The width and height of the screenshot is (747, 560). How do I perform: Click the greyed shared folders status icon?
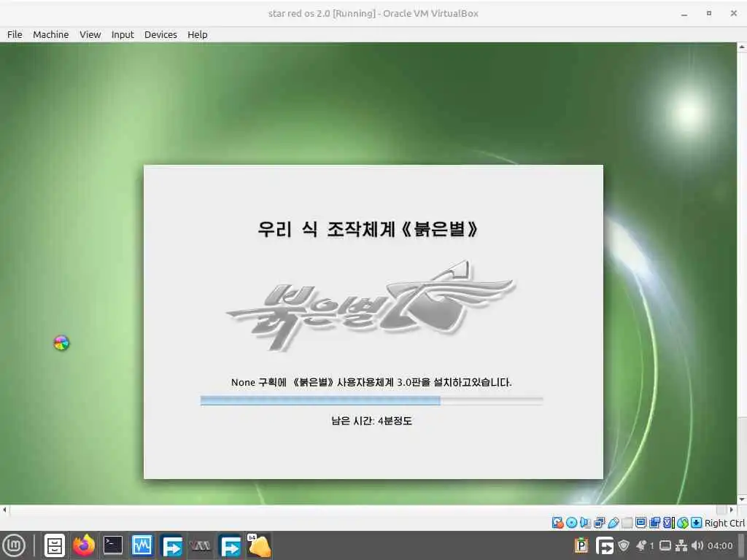point(627,523)
